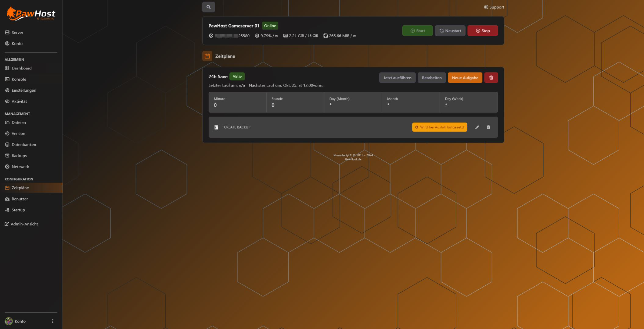Click the Zeitpläne calendar icon heading
The width and height of the screenshot is (644, 329).
coord(207,56)
